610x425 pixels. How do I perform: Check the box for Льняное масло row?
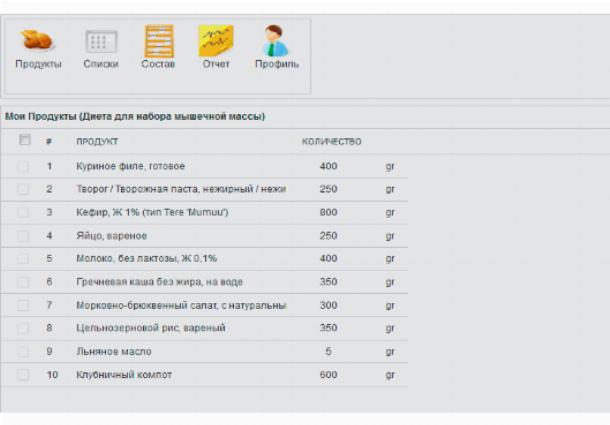click(23, 351)
